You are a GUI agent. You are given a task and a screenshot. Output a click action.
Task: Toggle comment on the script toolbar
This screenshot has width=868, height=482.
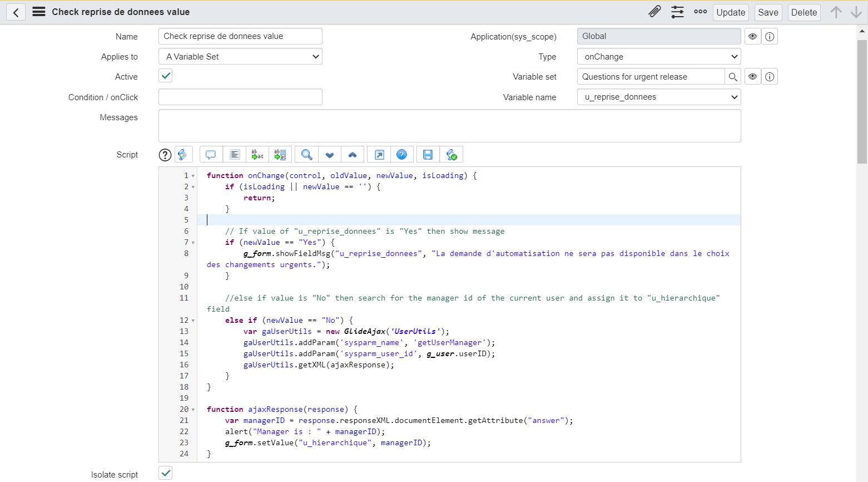[x=211, y=155]
